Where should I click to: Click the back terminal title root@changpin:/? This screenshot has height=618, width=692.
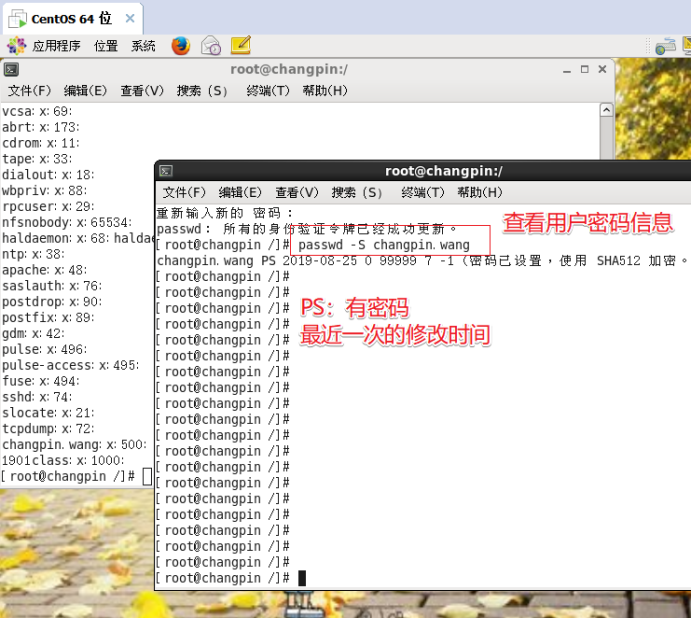[x=289, y=69]
